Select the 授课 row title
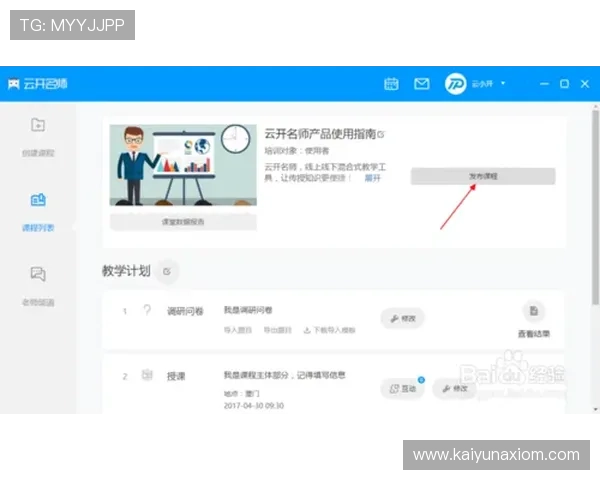This screenshot has width=600, height=480. click(176, 376)
